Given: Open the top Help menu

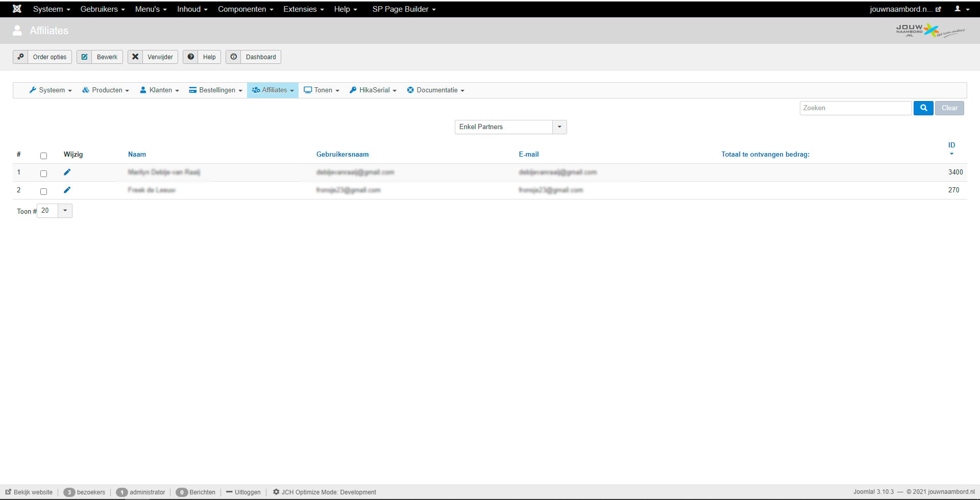Looking at the screenshot, I should click(346, 9).
